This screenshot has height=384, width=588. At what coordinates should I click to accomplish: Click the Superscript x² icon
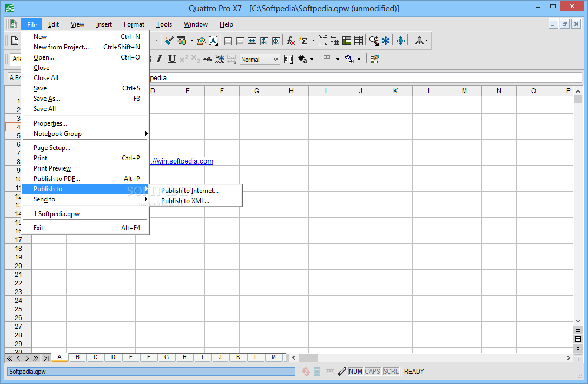(x=183, y=59)
